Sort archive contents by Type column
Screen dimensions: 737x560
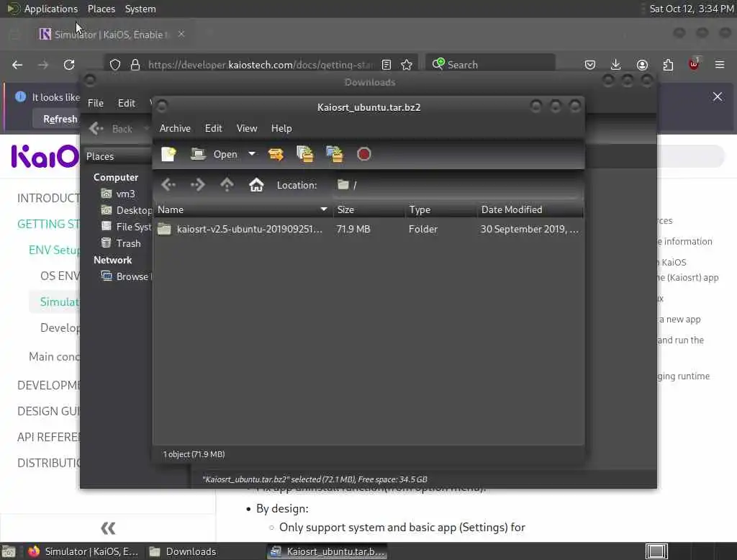[x=441, y=209]
